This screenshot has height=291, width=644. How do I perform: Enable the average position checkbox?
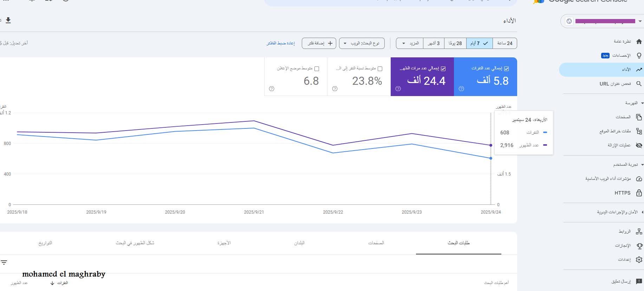click(x=317, y=69)
